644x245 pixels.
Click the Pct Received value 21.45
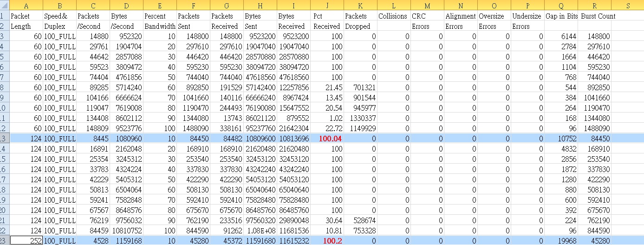[x=327, y=87]
